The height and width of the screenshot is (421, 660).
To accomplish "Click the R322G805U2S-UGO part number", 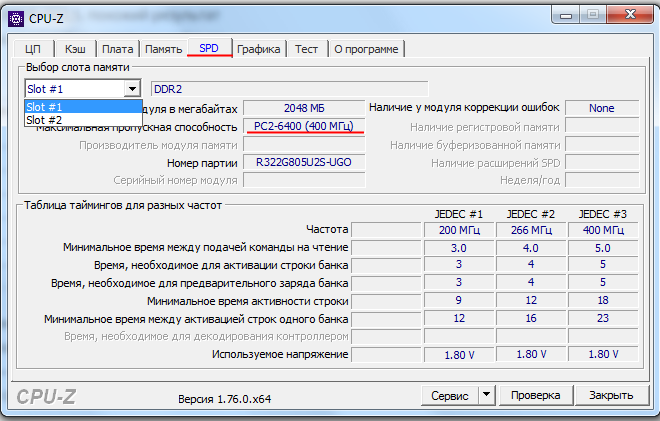I will [304, 163].
